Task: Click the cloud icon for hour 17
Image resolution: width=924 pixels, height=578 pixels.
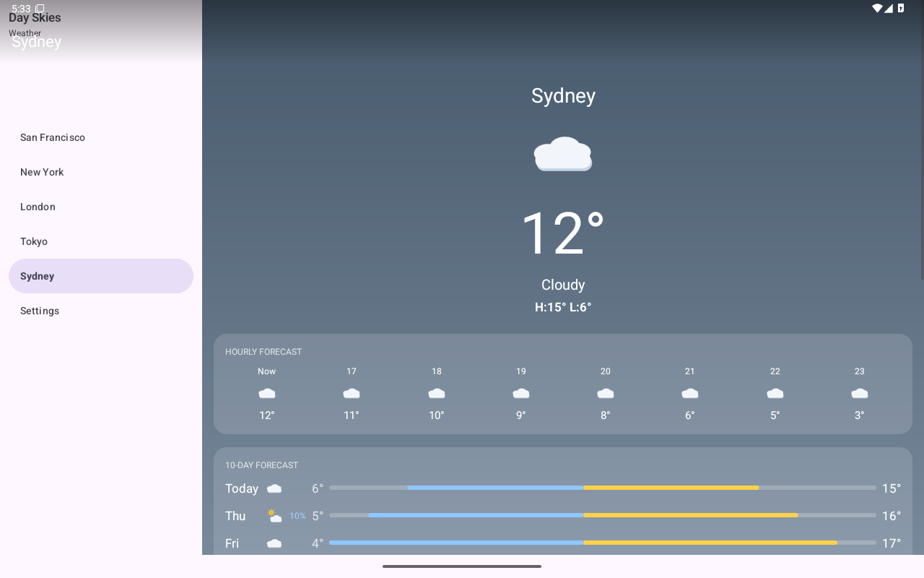Action: point(352,393)
